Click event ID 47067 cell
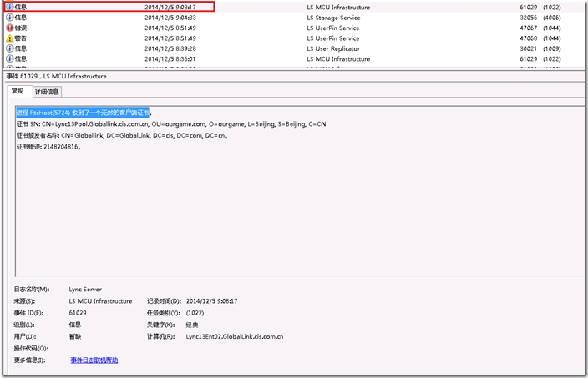Screen dimensions: 588x378 tap(529, 28)
